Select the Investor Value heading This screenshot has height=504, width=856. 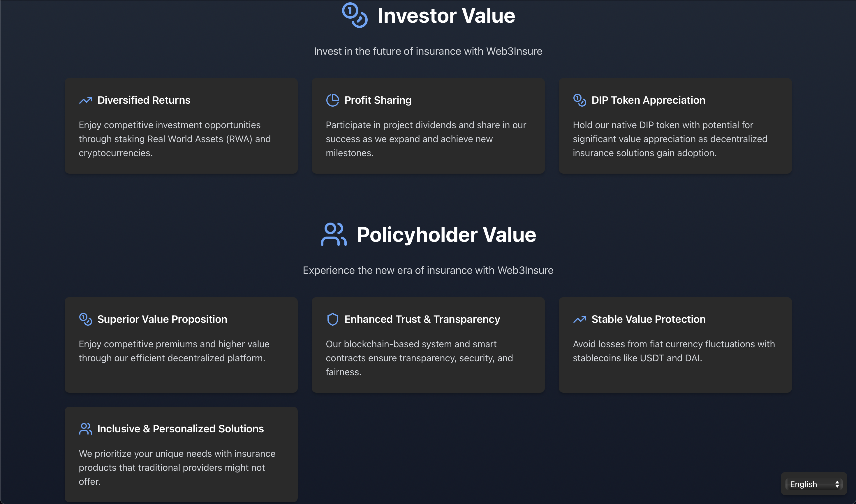446,16
